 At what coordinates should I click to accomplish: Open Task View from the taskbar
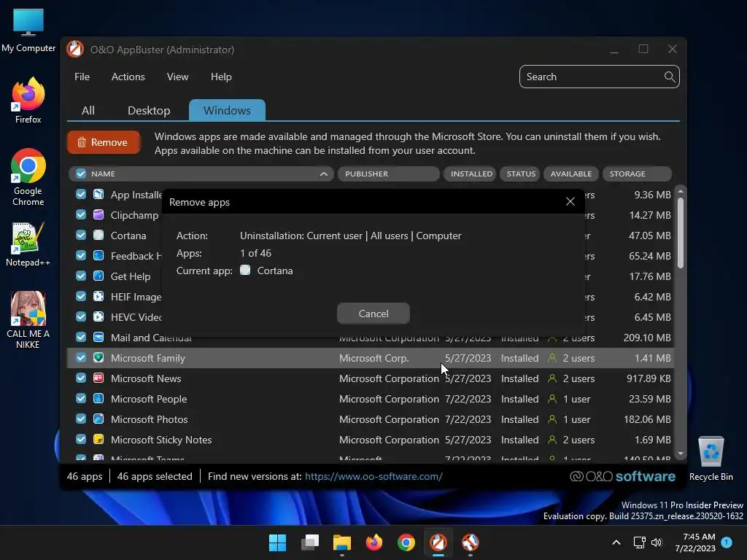(x=309, y=542)
